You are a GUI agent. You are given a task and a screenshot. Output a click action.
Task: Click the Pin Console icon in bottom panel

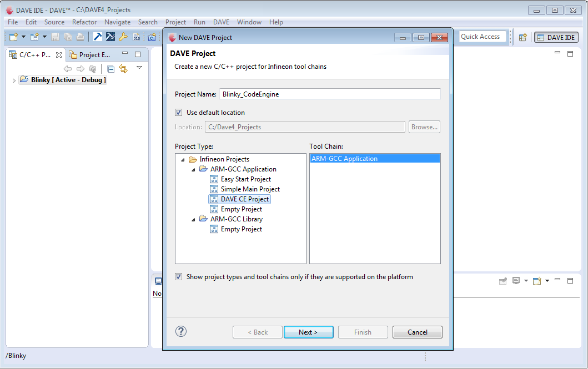click(503, 281)
